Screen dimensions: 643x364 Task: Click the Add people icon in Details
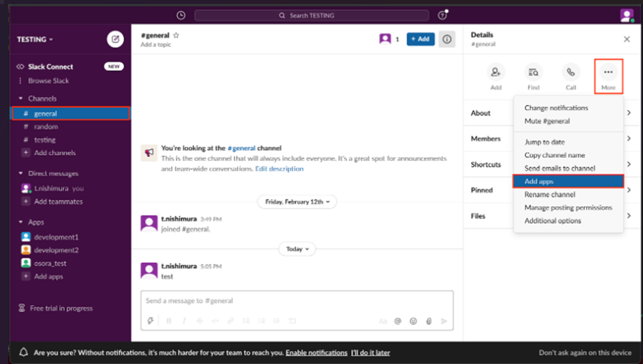pyautogui.click(x=496, y=72)
